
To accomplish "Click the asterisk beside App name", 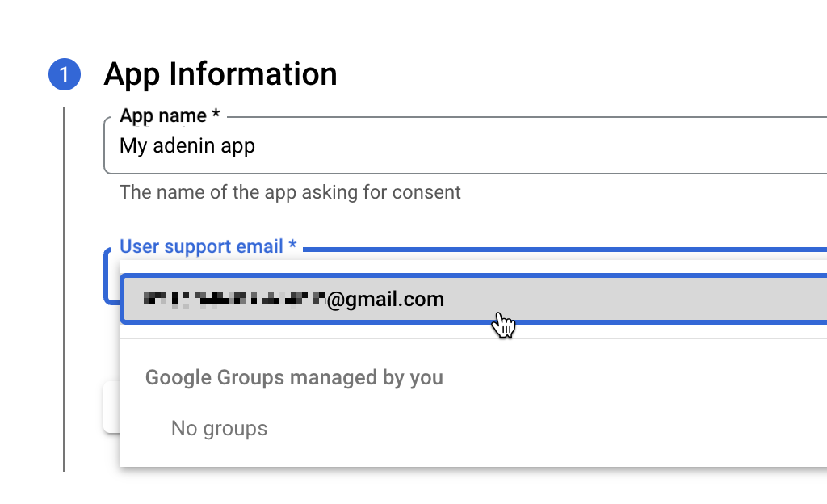I will [216, 115].
